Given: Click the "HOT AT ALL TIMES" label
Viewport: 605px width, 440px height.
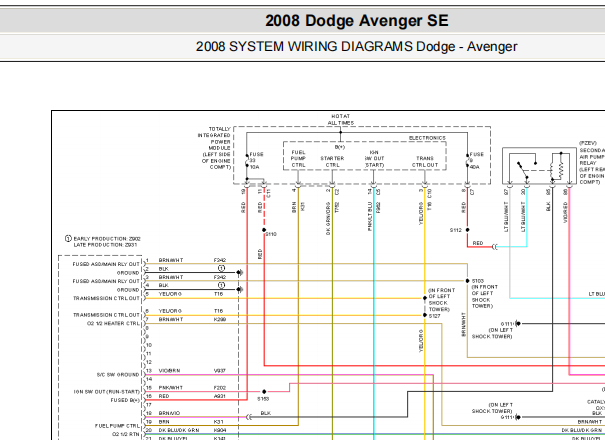Looking at the screenshot, I should [x=341, y=119].
